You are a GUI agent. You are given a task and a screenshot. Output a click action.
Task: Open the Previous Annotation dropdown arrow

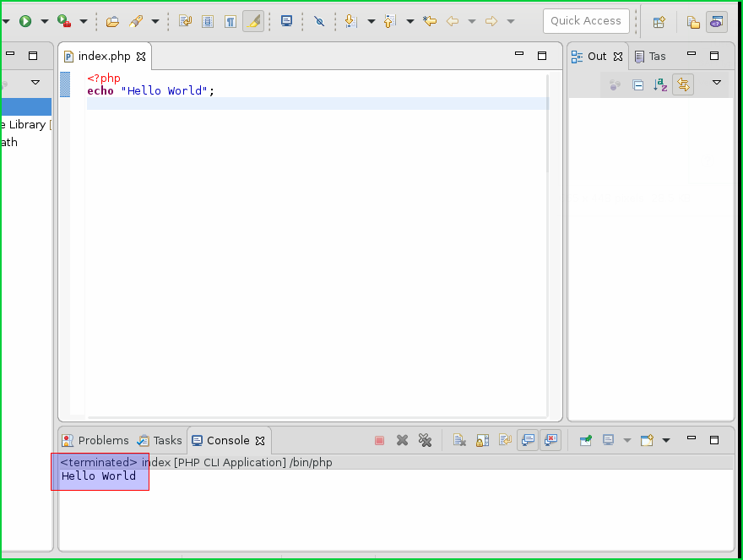(410, 21)
